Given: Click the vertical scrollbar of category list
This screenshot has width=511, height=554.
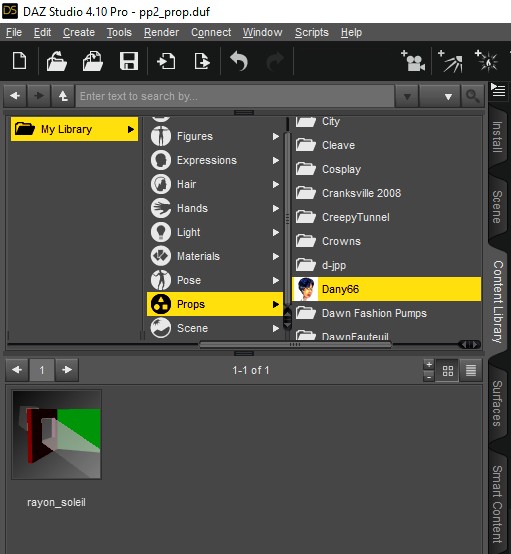Looking at the screenshot, I should (287, 219).
